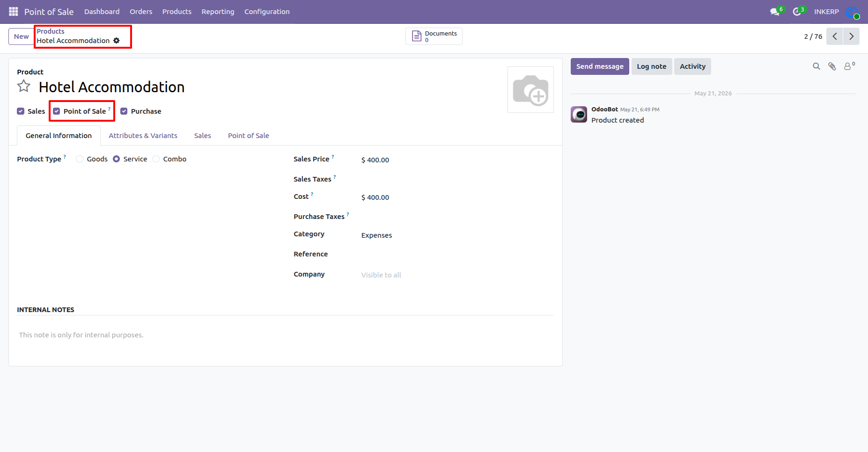The image size is (868, 452).
Task: Switch to the Point of Sale tab
Action: coord(249,136)
